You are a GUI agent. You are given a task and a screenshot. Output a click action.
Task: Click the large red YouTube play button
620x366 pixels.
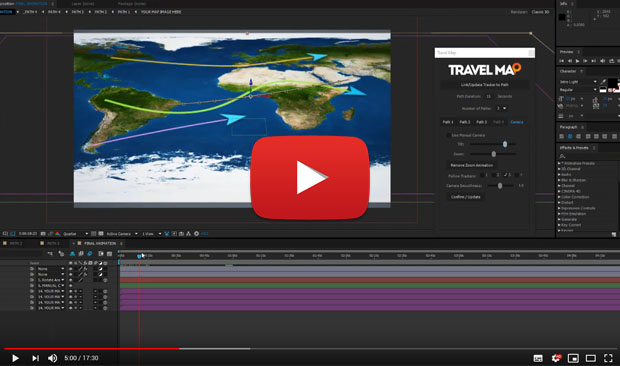click(310, 177)
